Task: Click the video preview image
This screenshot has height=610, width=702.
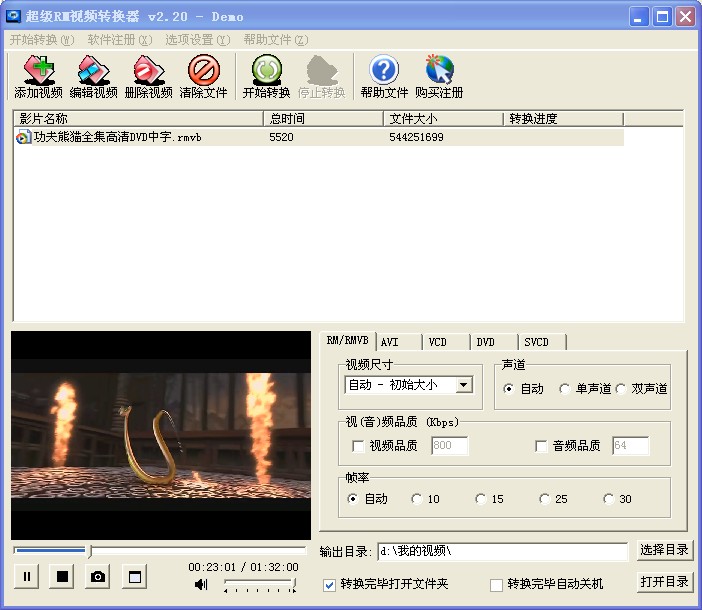Action: click(161, 435)
